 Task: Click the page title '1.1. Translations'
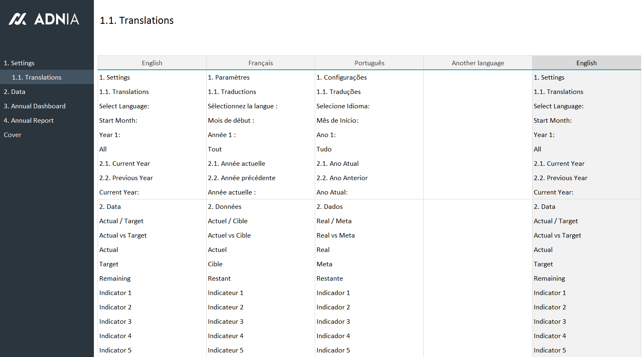[x=137, y=21]
